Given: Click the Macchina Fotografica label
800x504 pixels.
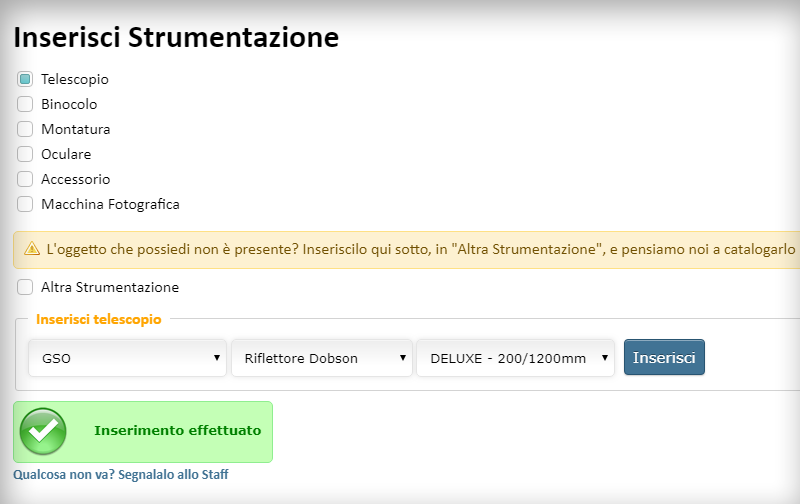Looking at the screenshot, I should [110, 205].
